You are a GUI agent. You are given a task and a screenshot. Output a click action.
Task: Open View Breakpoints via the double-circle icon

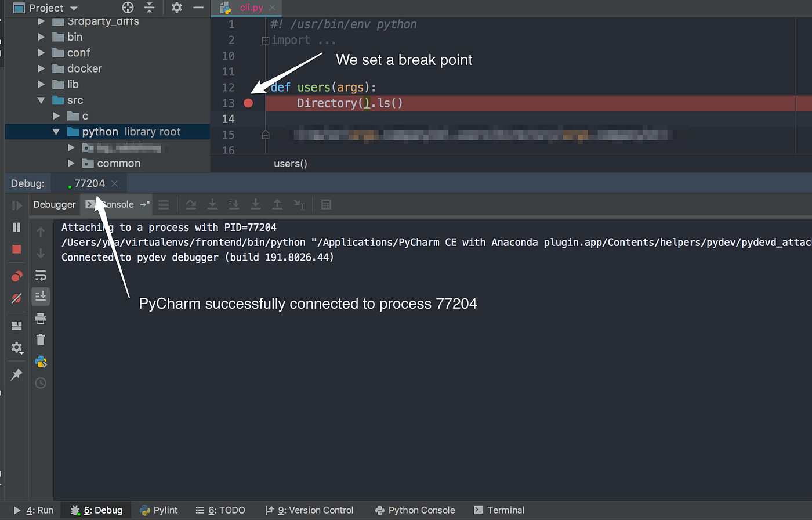tap(16, 275)
